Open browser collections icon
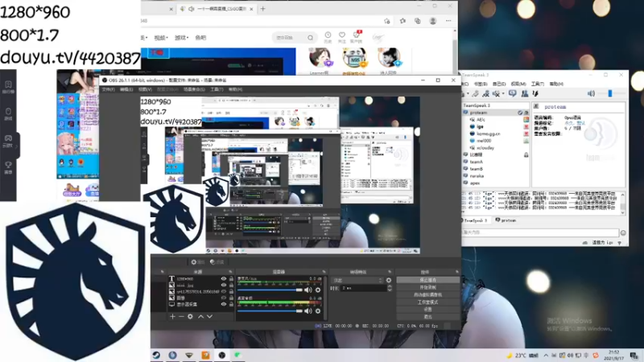 pos(418,21)
